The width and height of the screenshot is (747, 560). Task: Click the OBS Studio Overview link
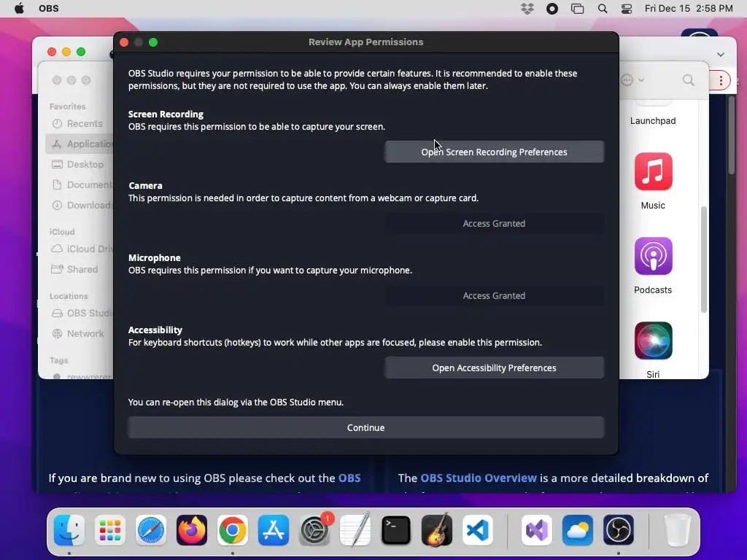[479, 478]
